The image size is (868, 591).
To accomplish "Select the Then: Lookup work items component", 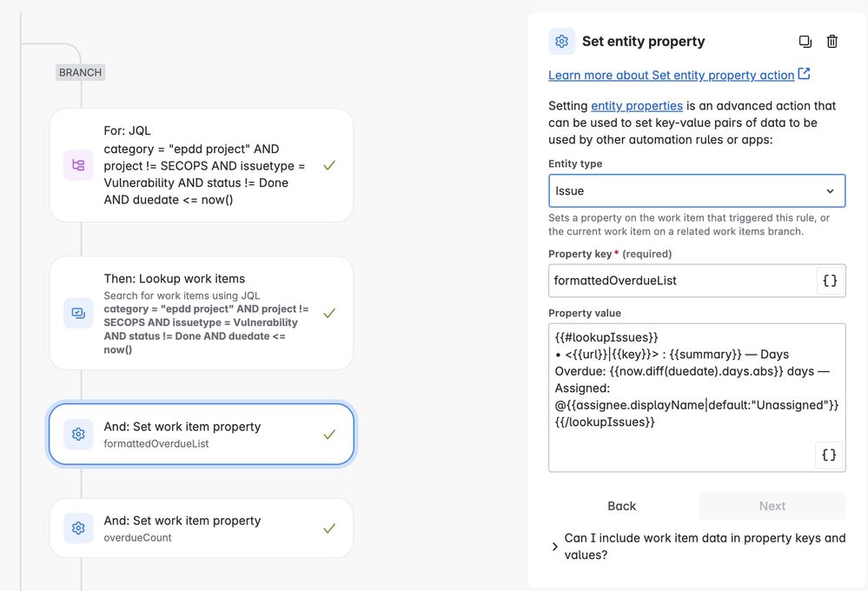I will (202, 313).
